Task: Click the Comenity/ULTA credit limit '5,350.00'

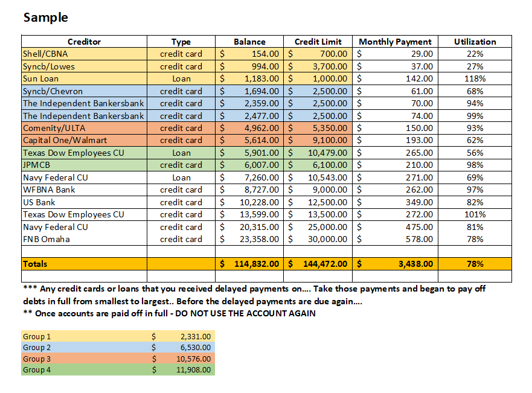Action: pyautogui.click(x=318, y=128)
